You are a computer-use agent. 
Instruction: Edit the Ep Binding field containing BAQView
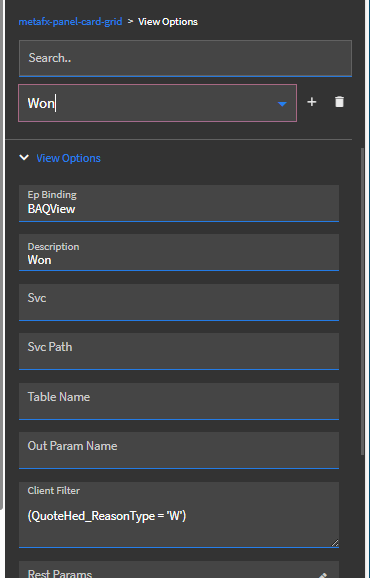[x=179, y=203]
